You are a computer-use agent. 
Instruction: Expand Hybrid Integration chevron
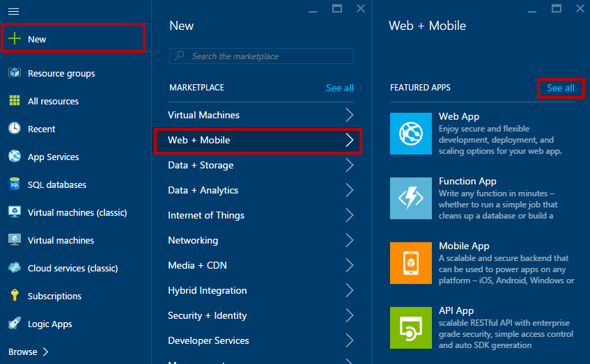tap(350, 290)
